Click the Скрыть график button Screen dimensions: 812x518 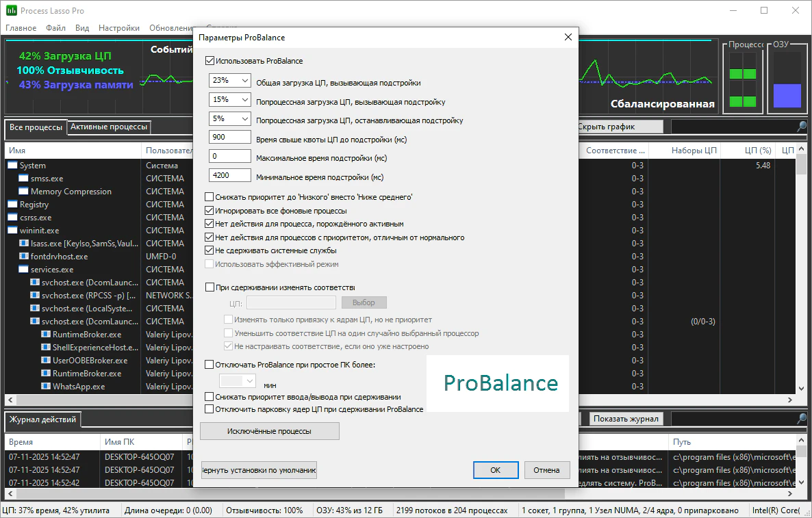click(x=620, y=127)
